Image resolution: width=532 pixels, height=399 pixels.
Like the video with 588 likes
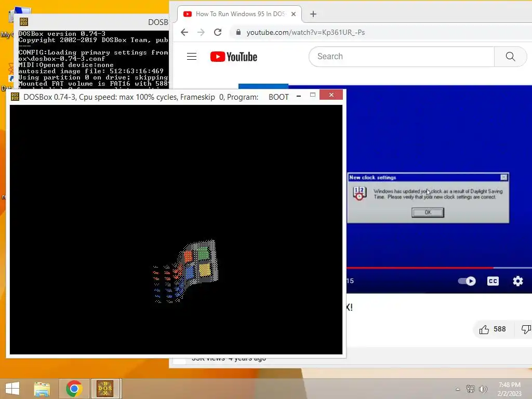click(x=493, y=329)
